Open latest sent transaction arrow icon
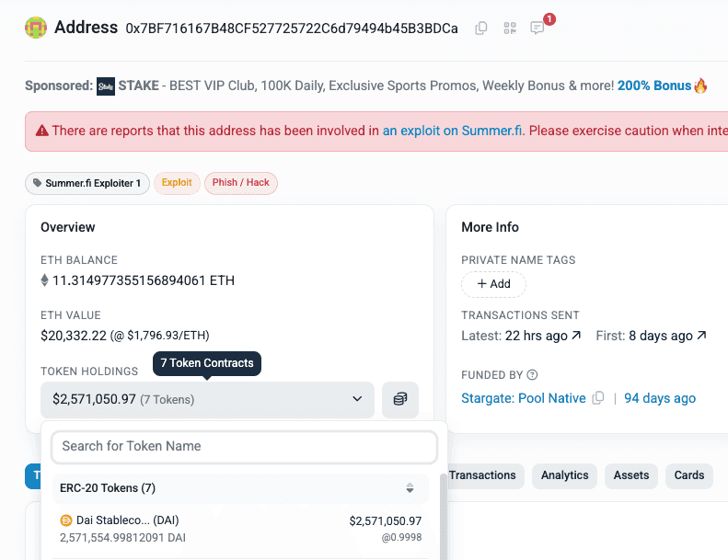This screenshot has height=560, width=728. (x=576, y=335)
